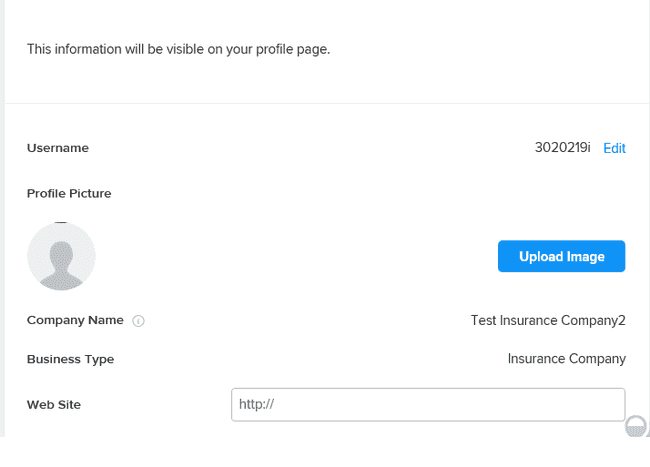Click the Company Name label
This screenshot has width=650, height=467.
(x=75, y=320)
